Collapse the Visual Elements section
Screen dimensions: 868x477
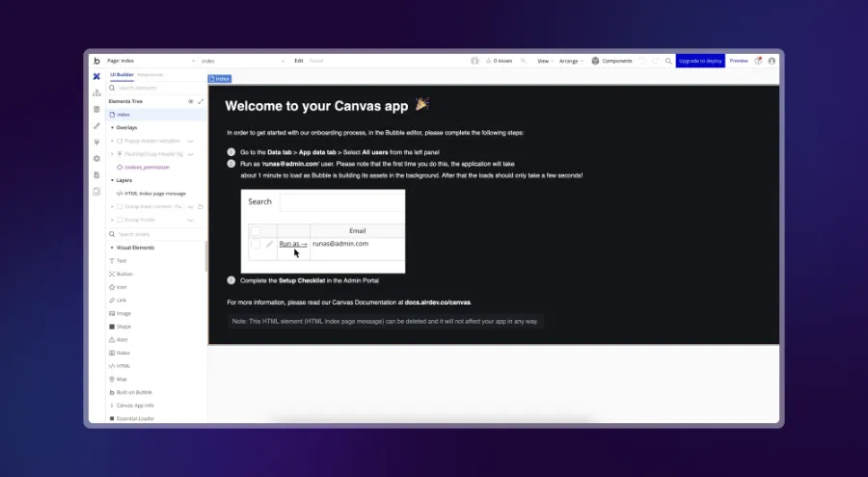pyautogui.click(x=113, y=248)
